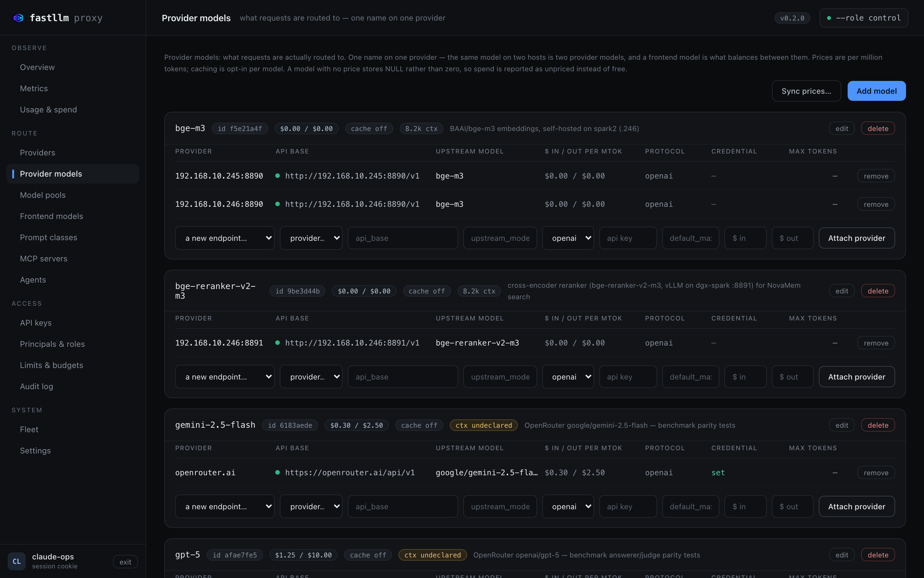Image resolution: width=924 pixels, height=578 pixels.
Task: Click Attach provider for gemini-2.5-flash
Action: point(856,506)
